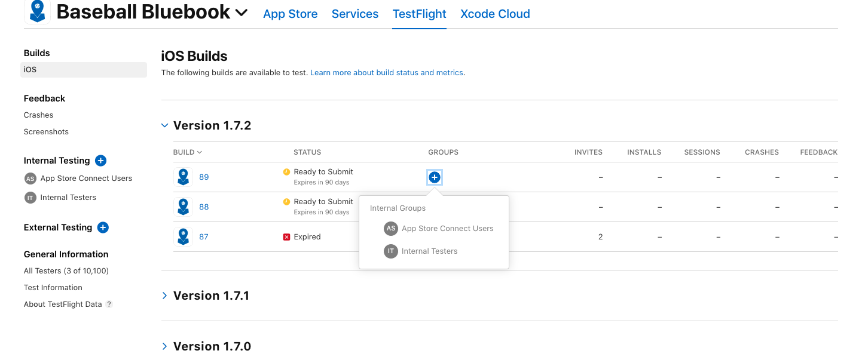Sort by the BUILD column header
Viewport: 868px width, 363px height.
188,152
